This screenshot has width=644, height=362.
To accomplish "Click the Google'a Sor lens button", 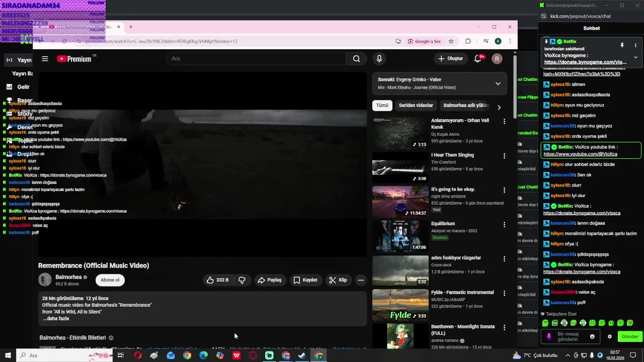I will (425, 41).
